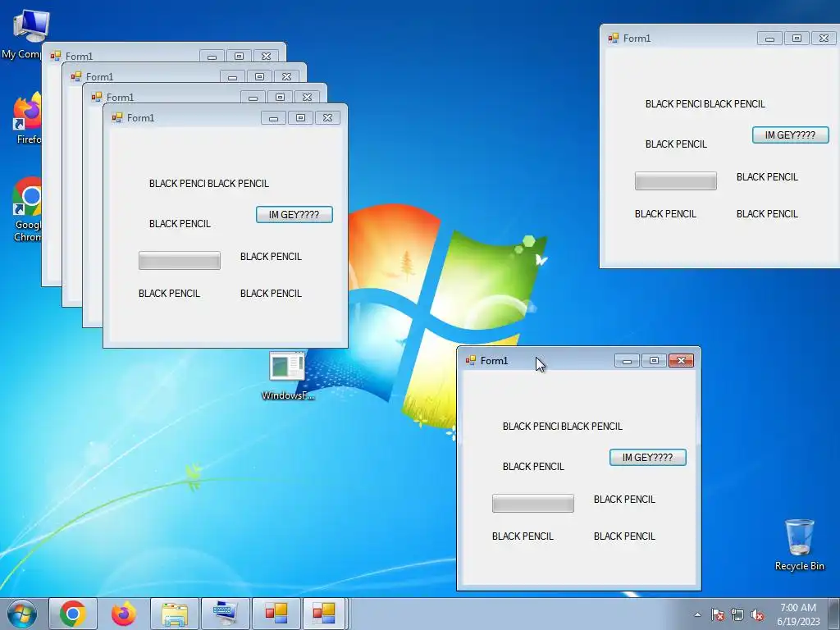
Task: Click the last Form app button on the taskbar
Action: [324, 614]
